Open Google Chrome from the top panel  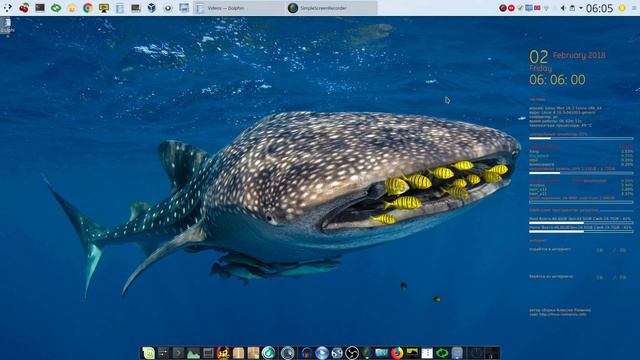[88, 8]
